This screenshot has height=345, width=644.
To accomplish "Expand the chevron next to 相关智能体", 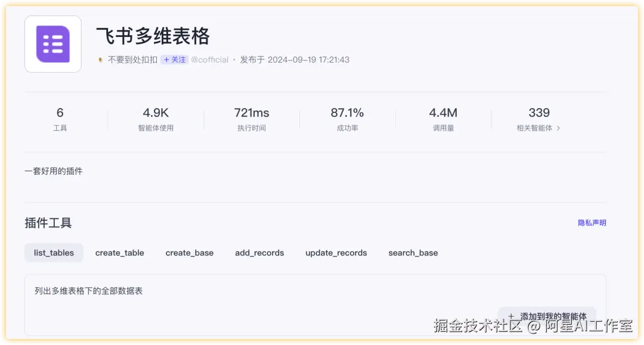I will tap(558, 128).
